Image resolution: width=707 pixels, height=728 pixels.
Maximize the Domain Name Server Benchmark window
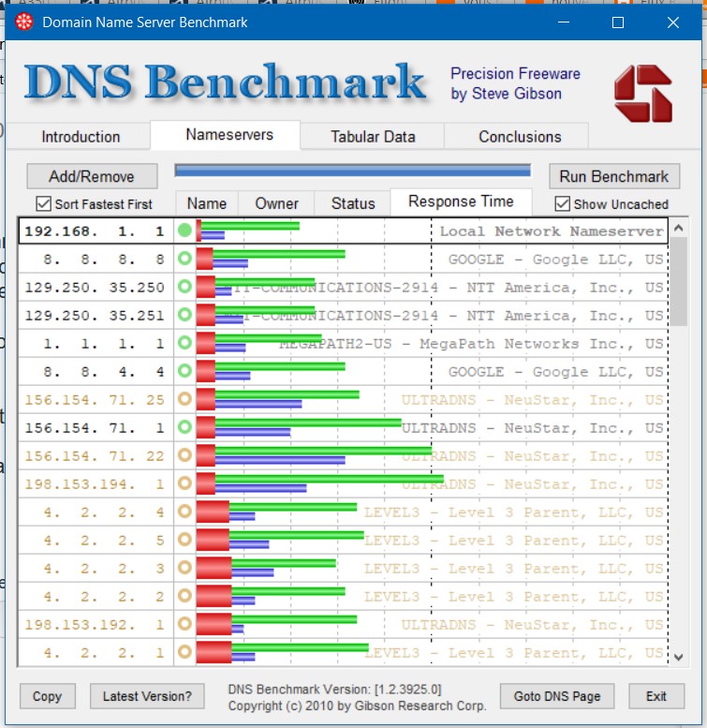(617, 22)
